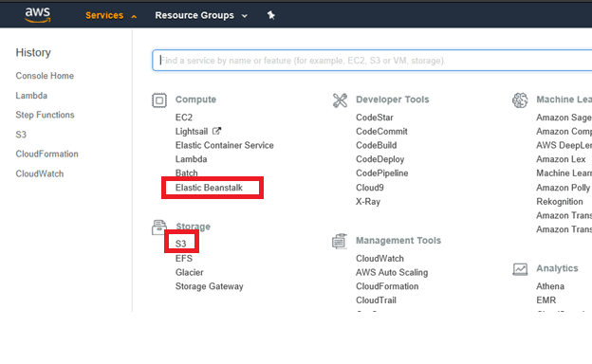Viewport: 592px width, 364px height.
Task: Click the Compute category chip icon
Action: point(159,100)
